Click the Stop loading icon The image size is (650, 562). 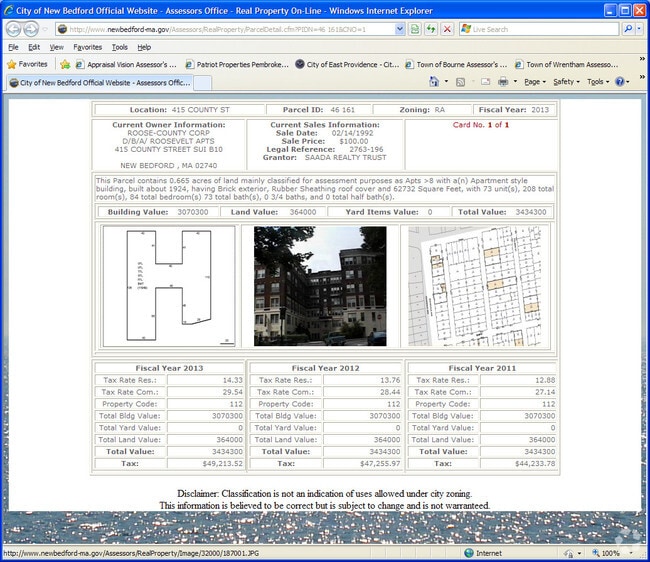pyautogui.click(x=446, y=29)
